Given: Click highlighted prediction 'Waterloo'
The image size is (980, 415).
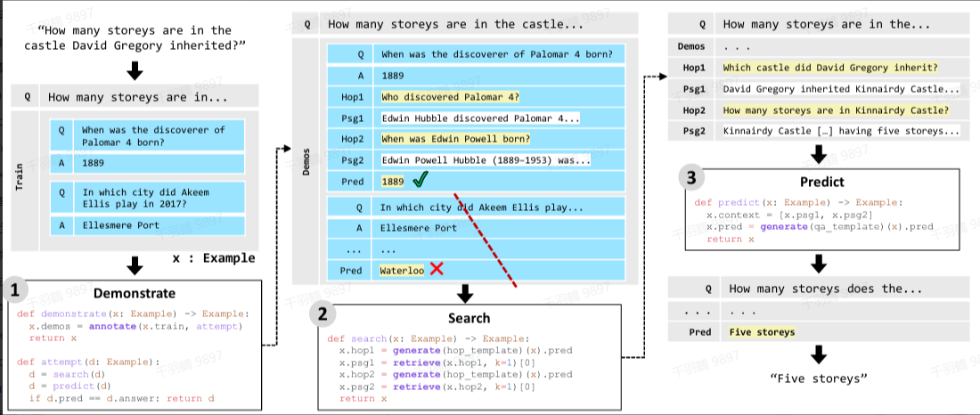Looking at the screenshot, I should point(402,270).
